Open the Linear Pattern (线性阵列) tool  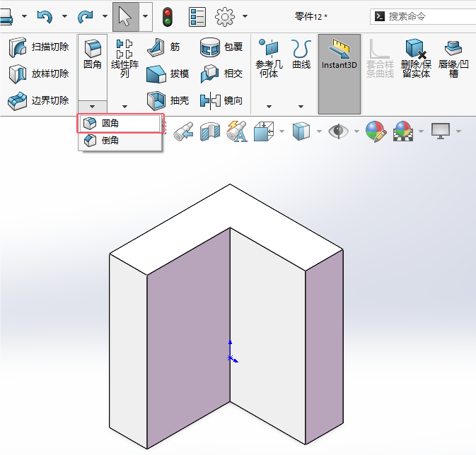(124, 59)
